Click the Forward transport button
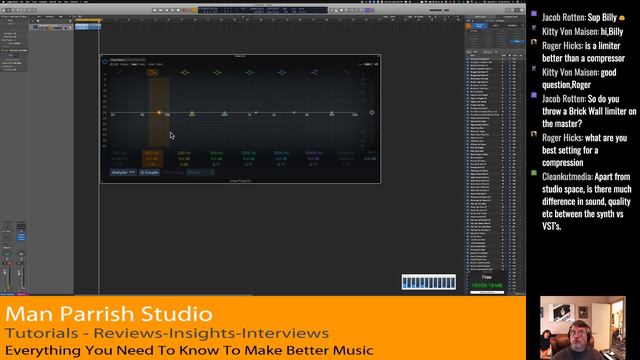The image size is (640, 360). tap(161, 10)
